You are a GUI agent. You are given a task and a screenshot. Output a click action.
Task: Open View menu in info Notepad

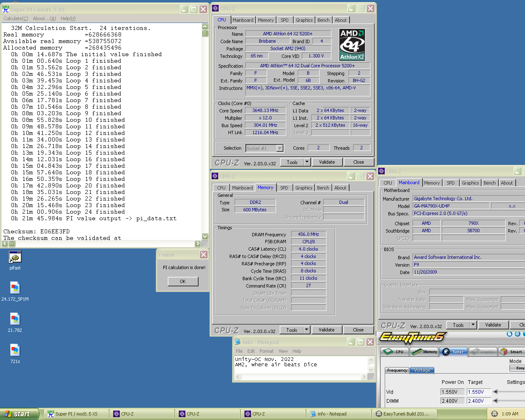283,351
